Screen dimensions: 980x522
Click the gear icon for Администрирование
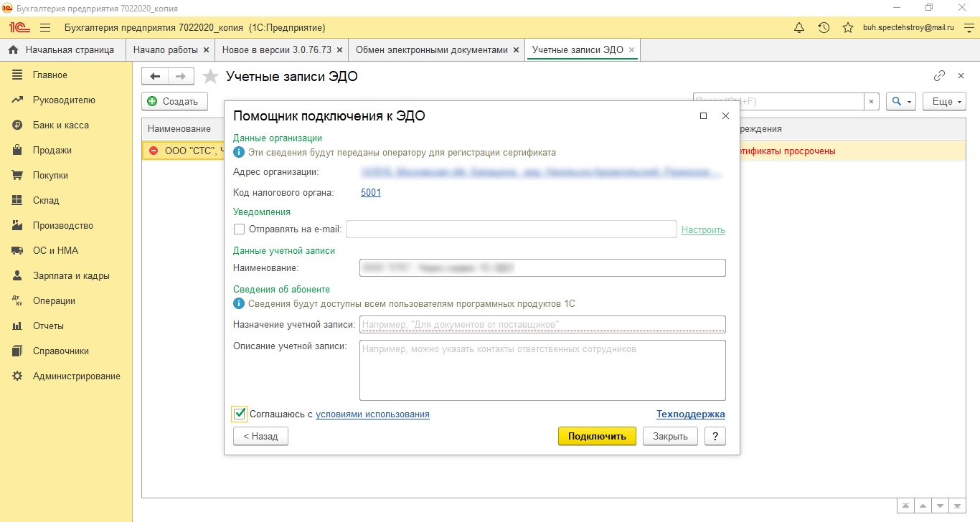click(18, 376)
